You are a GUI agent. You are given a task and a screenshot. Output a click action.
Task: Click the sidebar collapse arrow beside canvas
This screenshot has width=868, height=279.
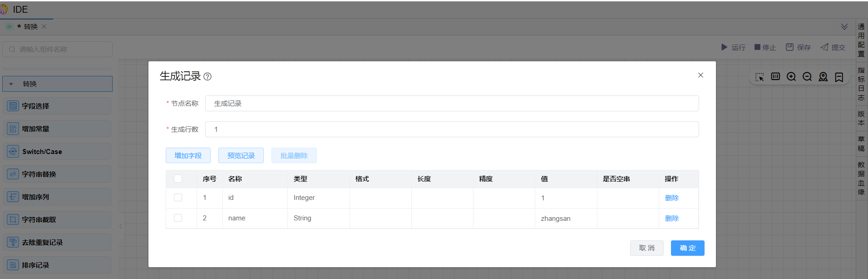121,226
